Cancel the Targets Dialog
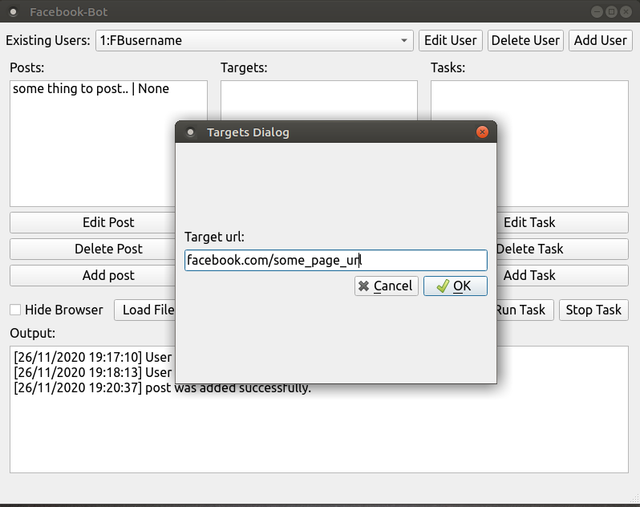 point(386,286)
